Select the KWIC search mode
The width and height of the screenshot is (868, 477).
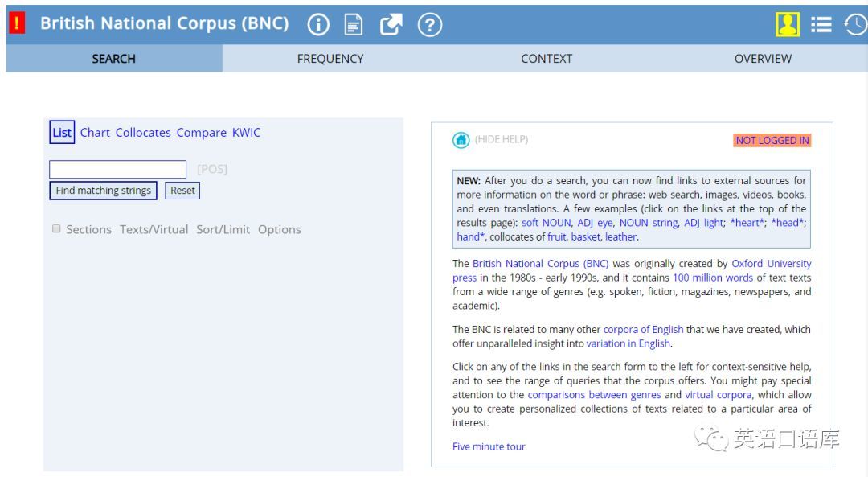pos(246,133)
